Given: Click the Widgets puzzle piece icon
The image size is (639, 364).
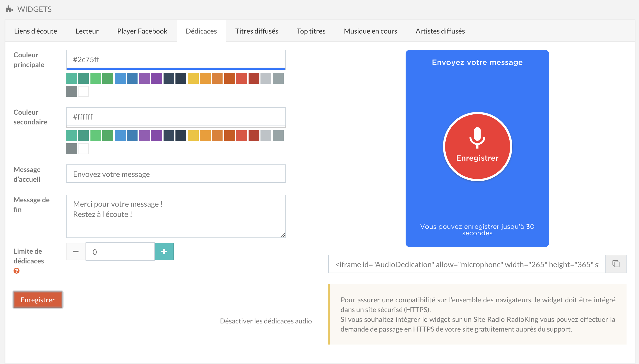Looking at the screenshot, I should pos(9,9).
